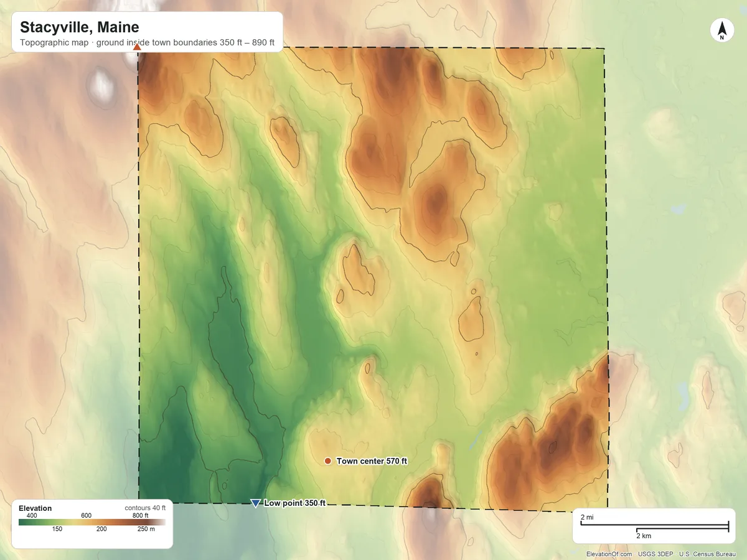The image size is (747, 560).
Task: Click the ElevationOf.com attribution text
Action: pos(609,554)
